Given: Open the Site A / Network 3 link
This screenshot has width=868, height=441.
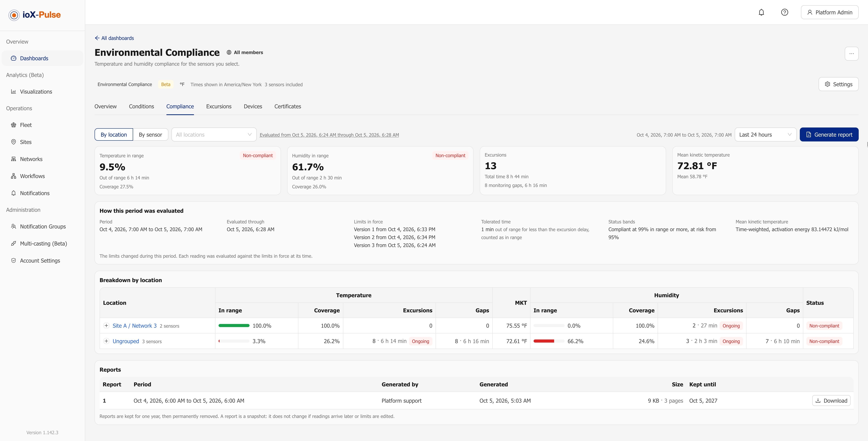Looking at the screenshot, I should (x=134, y=326).
